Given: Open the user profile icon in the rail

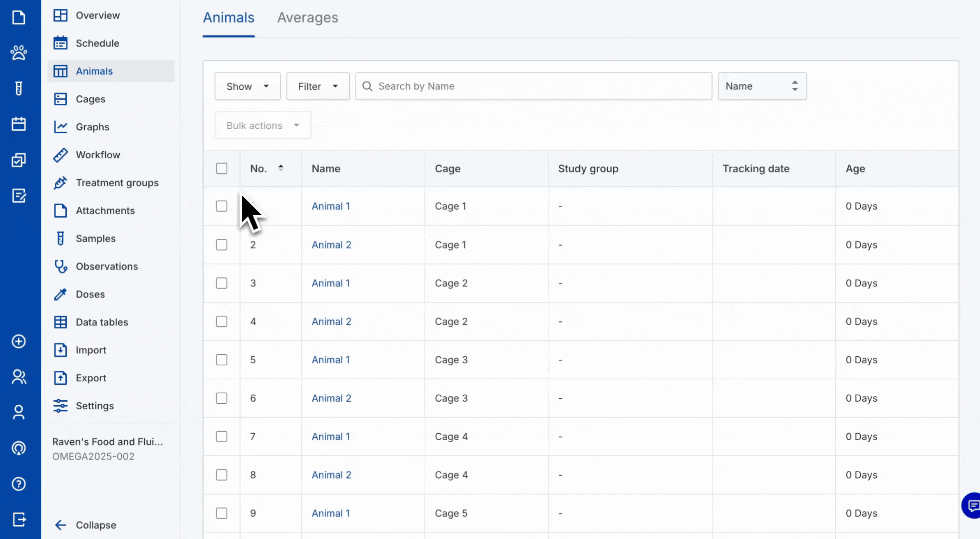Looking at the screenshot, I should click(19, 412).
